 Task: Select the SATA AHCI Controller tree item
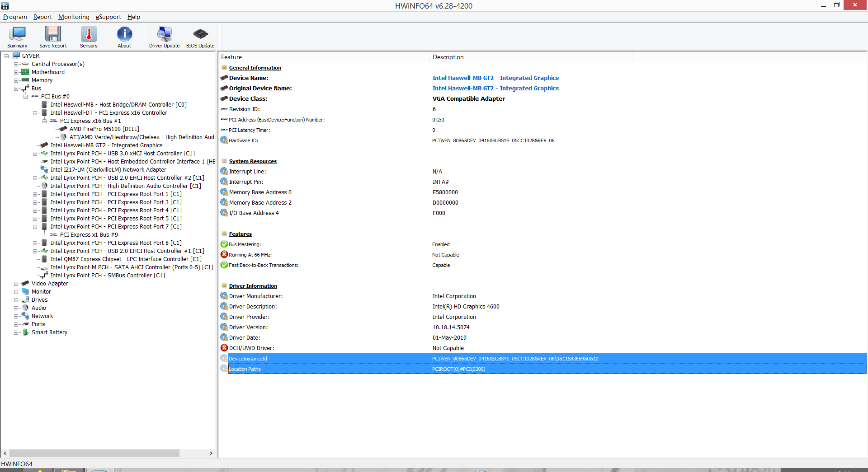(132, 267)
